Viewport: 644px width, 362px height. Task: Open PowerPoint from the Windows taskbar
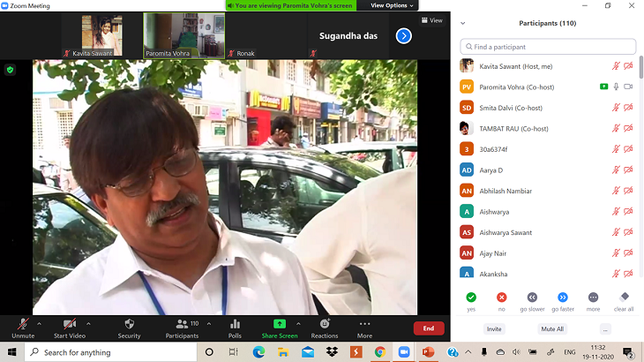point(428,352)
